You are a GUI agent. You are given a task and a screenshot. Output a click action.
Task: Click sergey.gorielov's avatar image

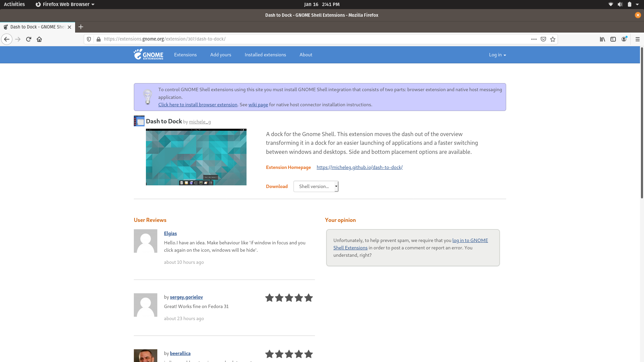146,305
